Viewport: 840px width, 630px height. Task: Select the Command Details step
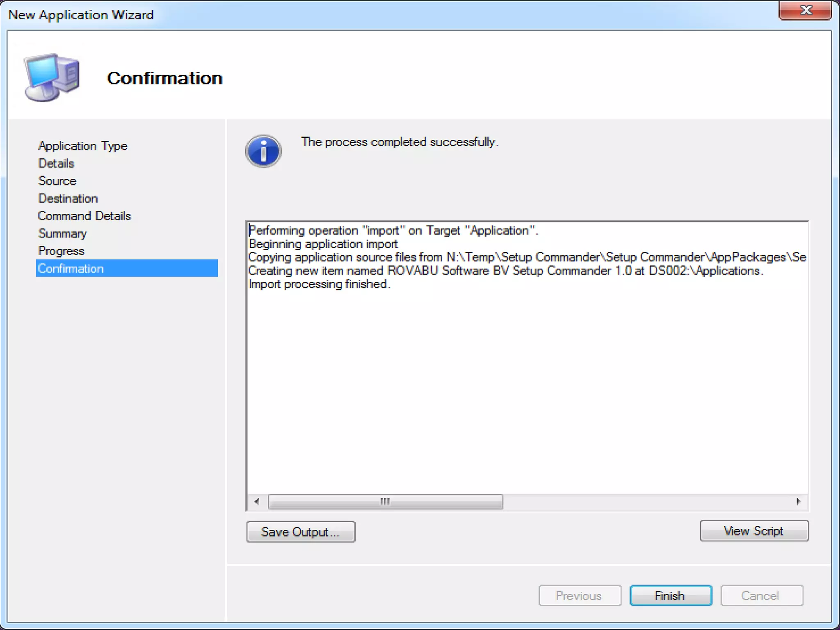pyautogui.click(x=84, y=216)
